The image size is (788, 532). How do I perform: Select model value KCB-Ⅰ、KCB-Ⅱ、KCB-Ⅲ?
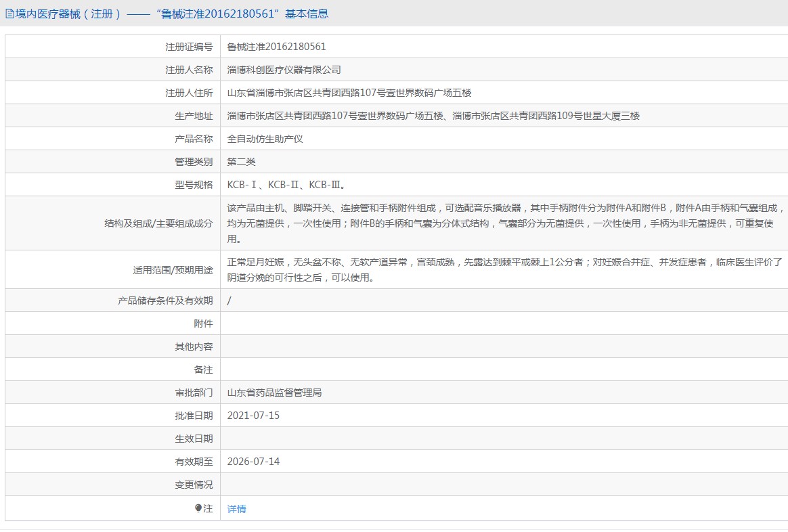click(286, 185)
